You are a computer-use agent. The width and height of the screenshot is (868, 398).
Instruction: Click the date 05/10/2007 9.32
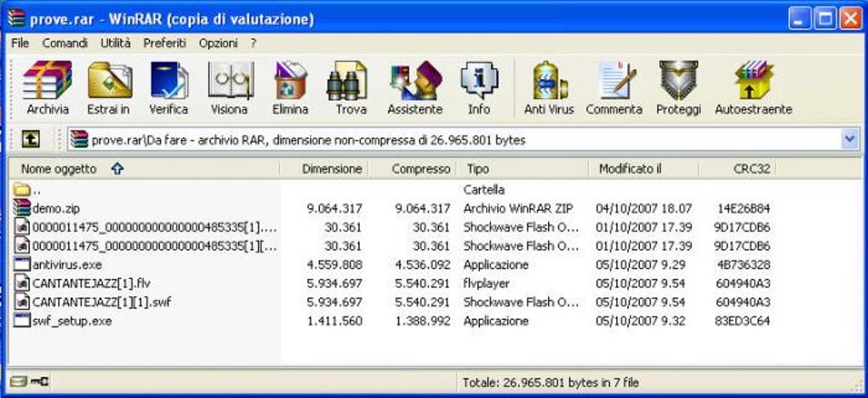coord(641,321)
